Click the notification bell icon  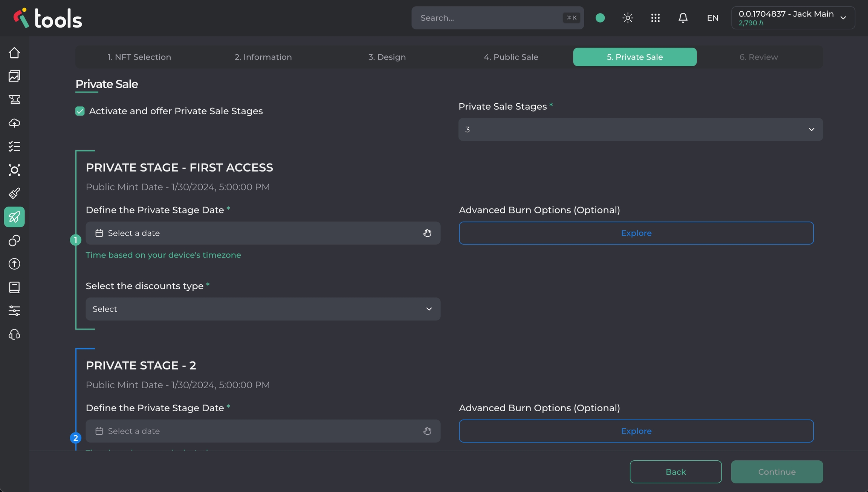click(683, 18)
